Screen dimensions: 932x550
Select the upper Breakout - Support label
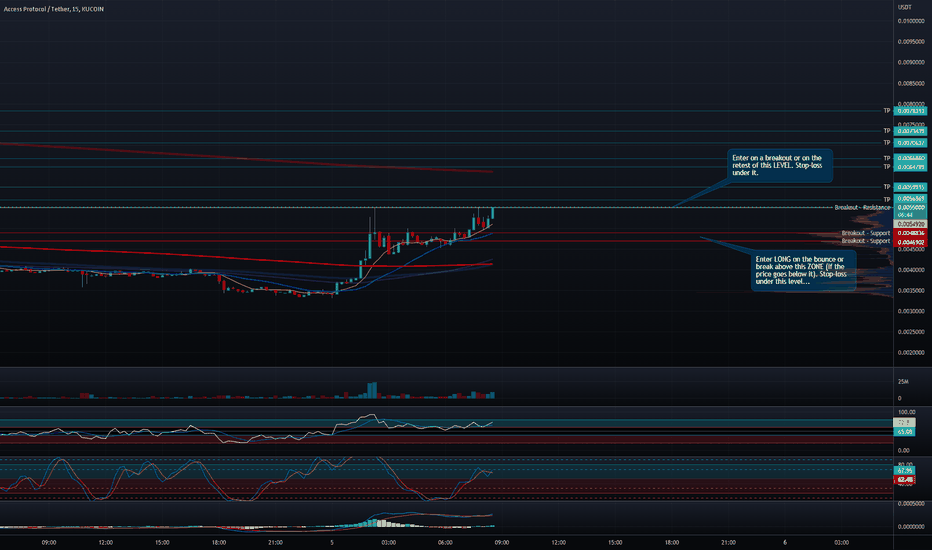[x=865, y=233]
